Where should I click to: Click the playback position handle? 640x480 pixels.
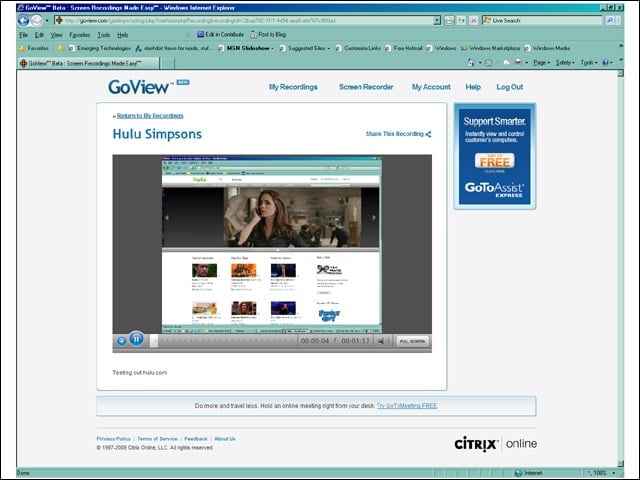[154, 341]
